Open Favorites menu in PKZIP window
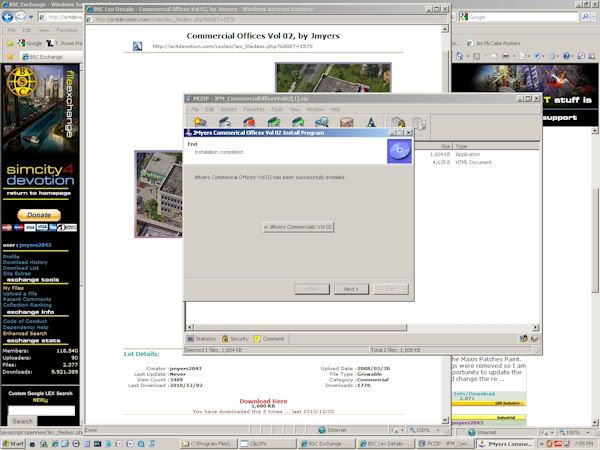 point(254,109)
